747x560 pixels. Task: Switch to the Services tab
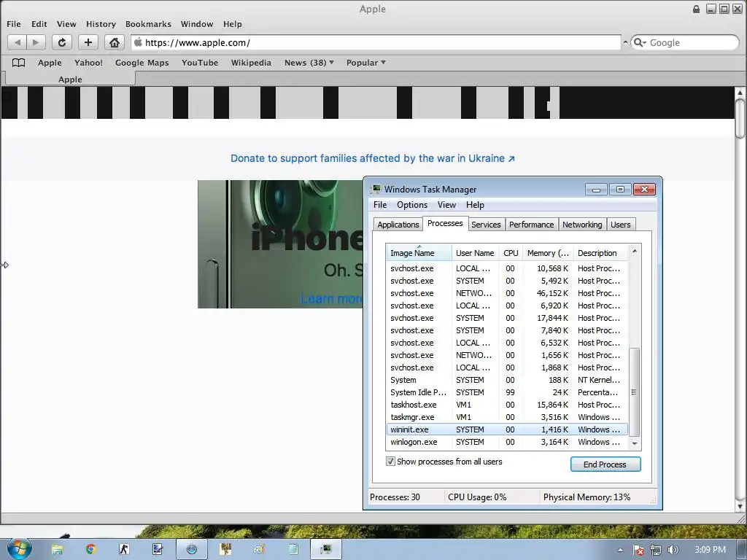(486, 225)
